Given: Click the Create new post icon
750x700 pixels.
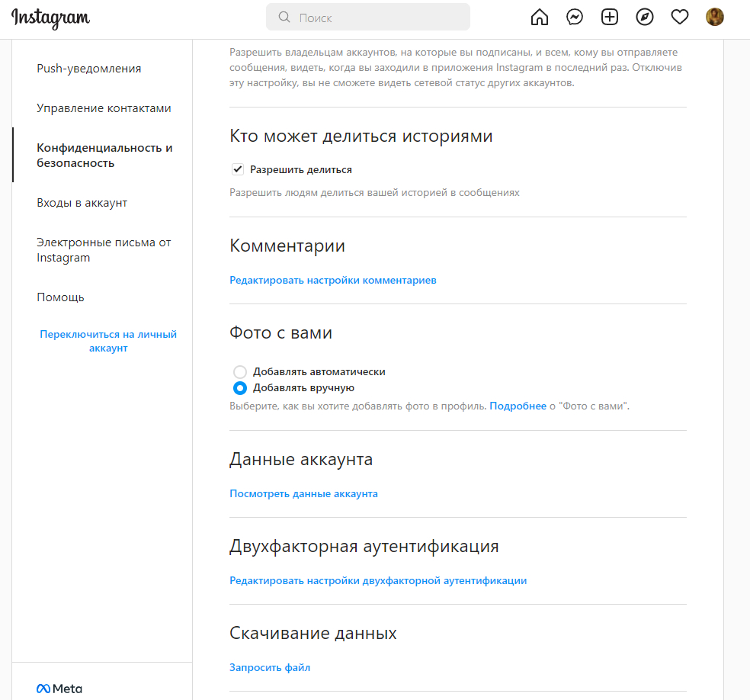Looking at the screenshot, I should 609,16.
